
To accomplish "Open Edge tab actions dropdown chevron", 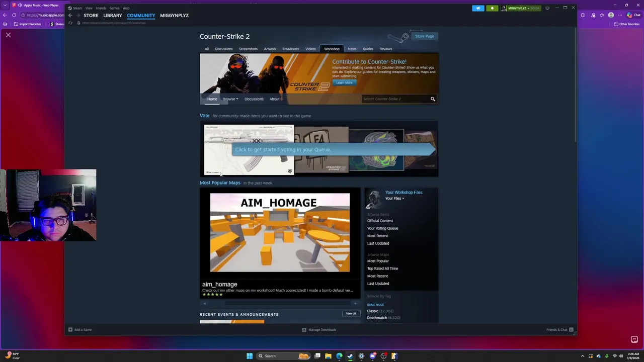I will tap(5, 5).
